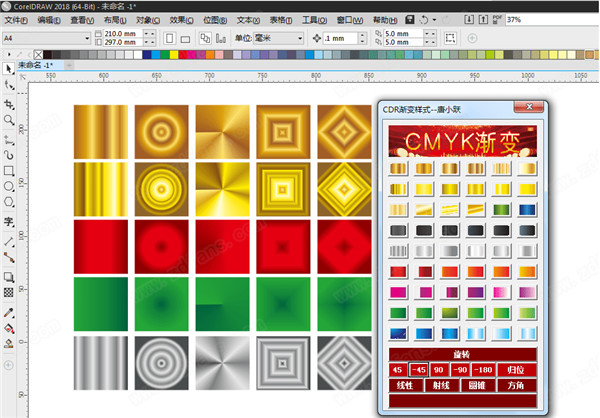Click the -45 rotation button
Image resolution: width=600 pixels, height=418 pixels.
click(x=418, y=370)
